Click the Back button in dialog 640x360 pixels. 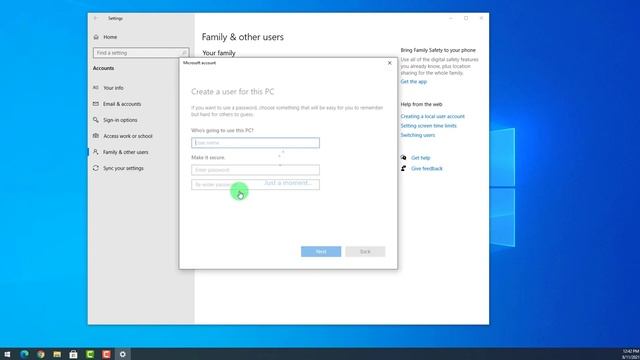tap(365, 251)
